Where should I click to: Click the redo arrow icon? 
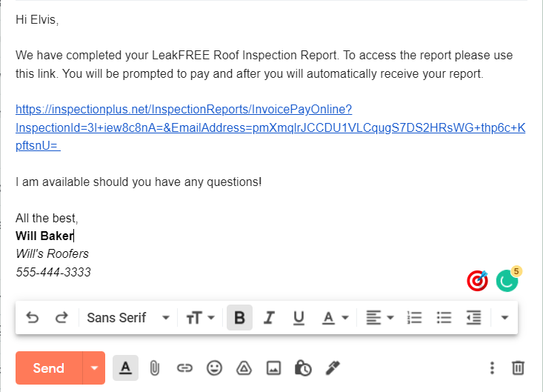tap(61, 318)
